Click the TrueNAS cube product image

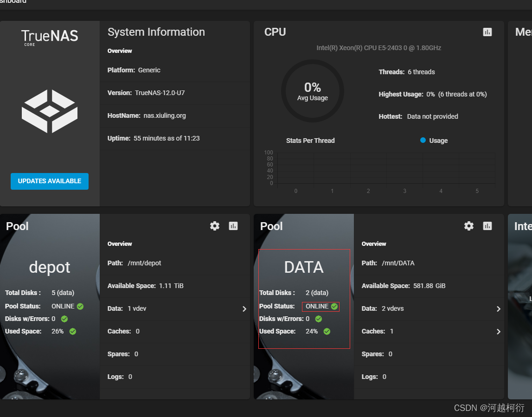tap(50, 111)
